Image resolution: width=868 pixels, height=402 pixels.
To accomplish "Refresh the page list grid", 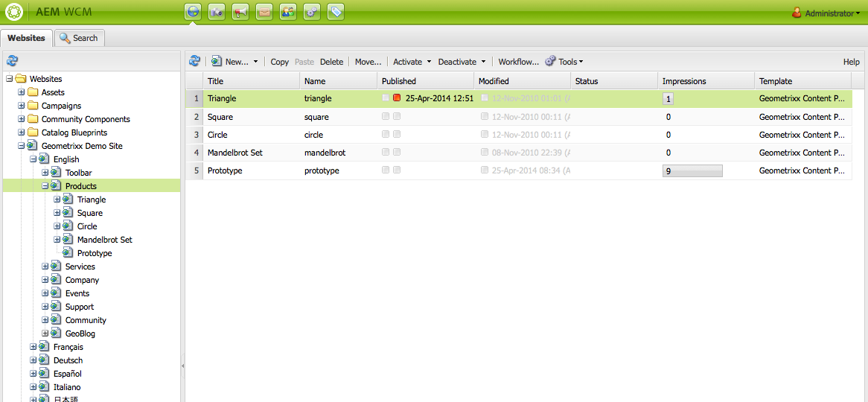I will tap(195, 62).
